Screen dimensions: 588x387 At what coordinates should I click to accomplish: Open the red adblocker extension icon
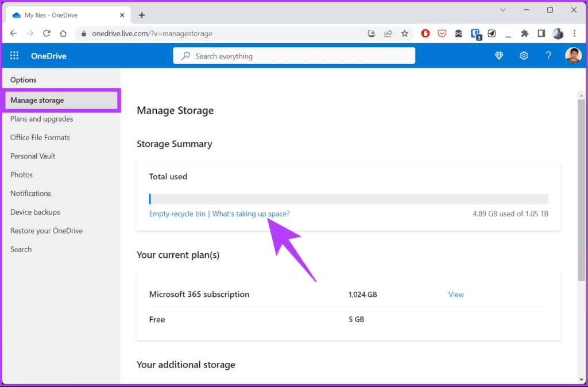tap(425, 33)
